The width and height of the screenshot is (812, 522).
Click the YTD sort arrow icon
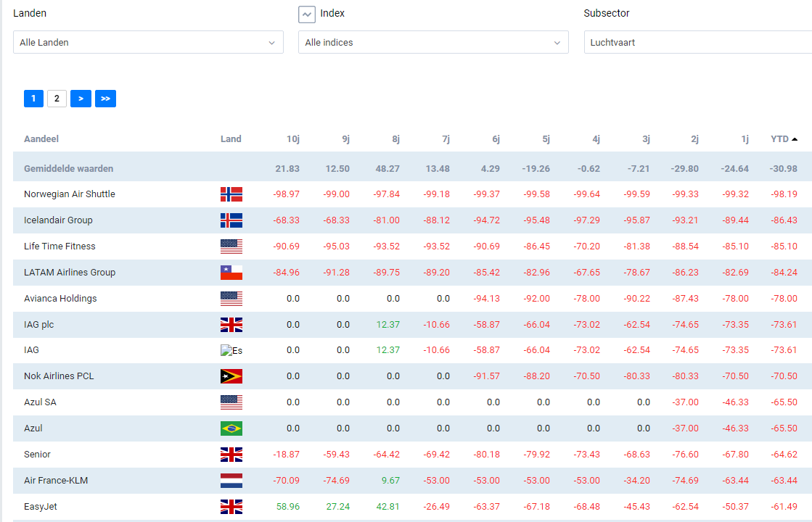pyautogui.click(x=795, y=139)
